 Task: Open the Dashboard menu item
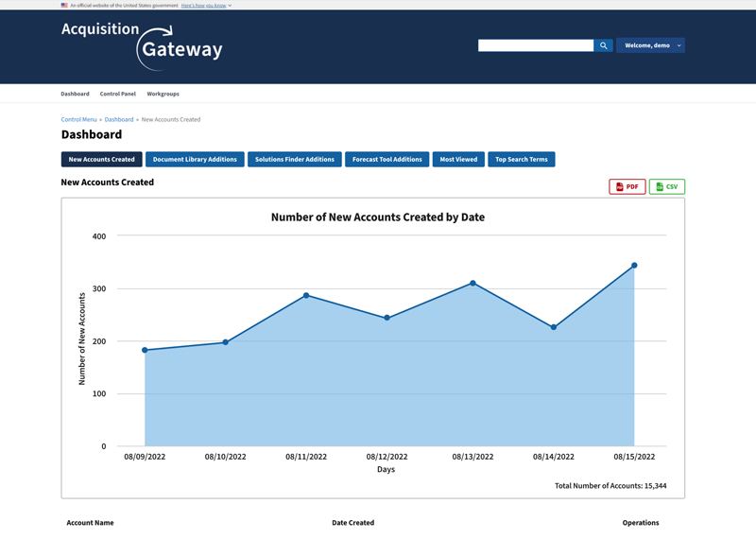(x=75, y=94)
